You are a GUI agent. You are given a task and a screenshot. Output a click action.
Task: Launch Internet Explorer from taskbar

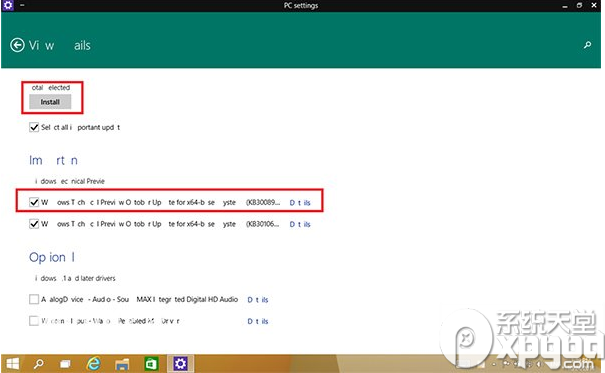tap(94, 364)
